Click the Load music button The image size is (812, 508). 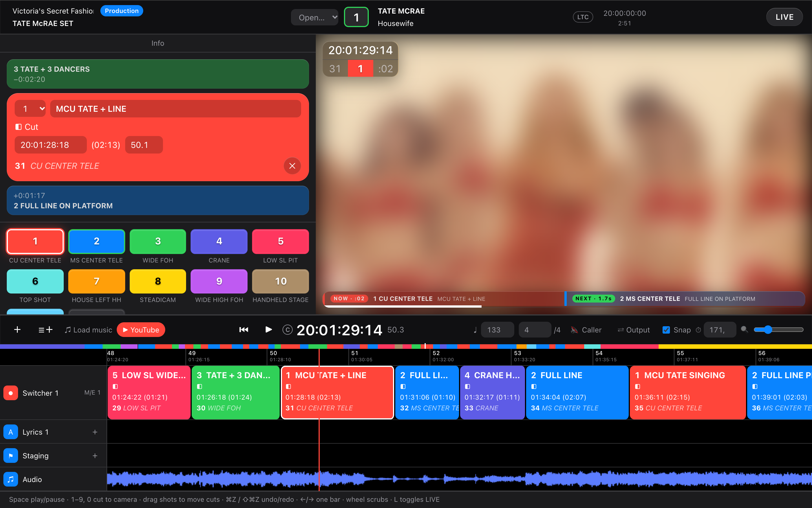(88, 330)
